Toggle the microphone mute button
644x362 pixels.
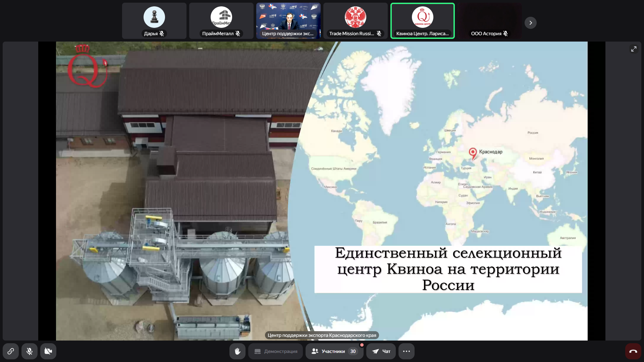pyautogui.click(x=30, y=351)
